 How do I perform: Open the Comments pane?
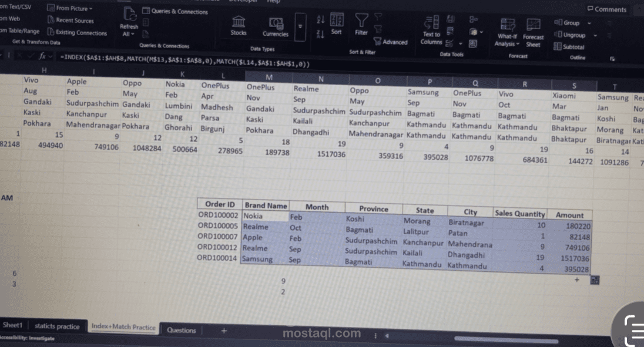click(608, 9)
